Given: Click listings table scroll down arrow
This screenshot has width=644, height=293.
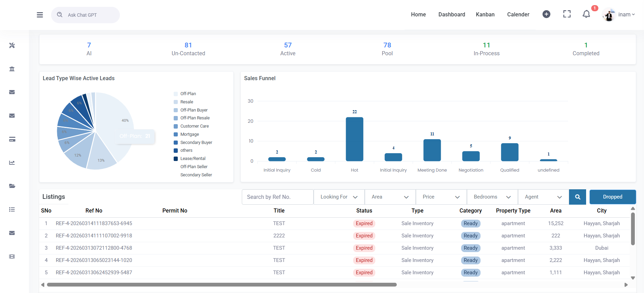Looking at the screenshot, I should [633, 278].
